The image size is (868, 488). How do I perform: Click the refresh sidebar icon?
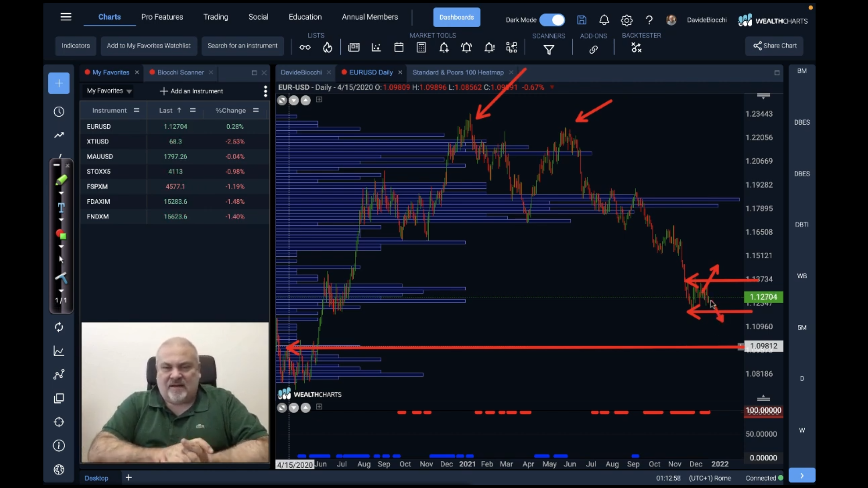tap(59, 327)
